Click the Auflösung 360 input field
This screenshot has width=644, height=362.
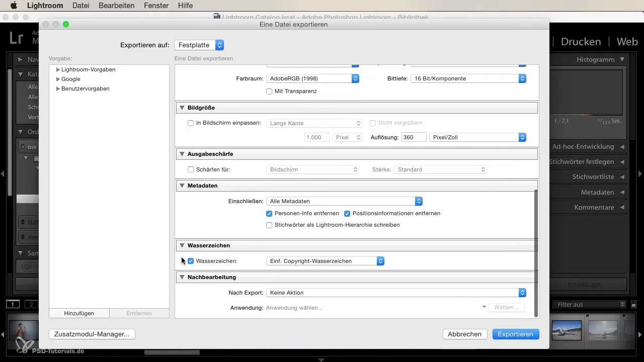click(x=414, y=137)
